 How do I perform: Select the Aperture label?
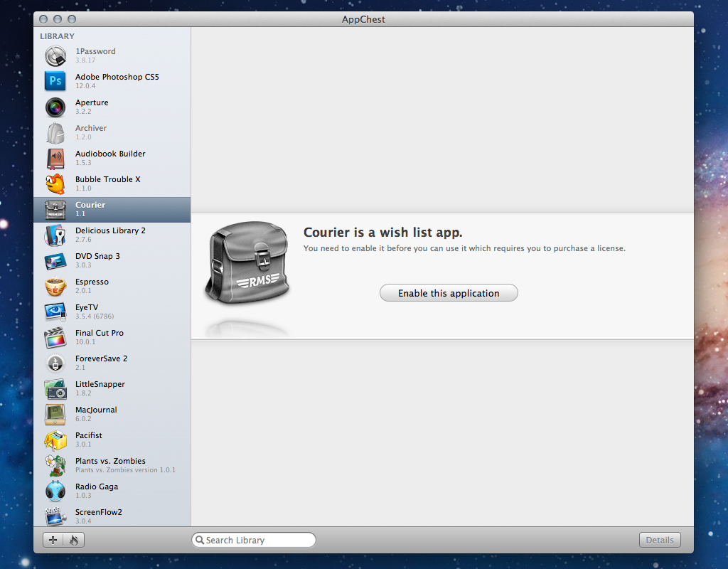click(x=92, y=102)
